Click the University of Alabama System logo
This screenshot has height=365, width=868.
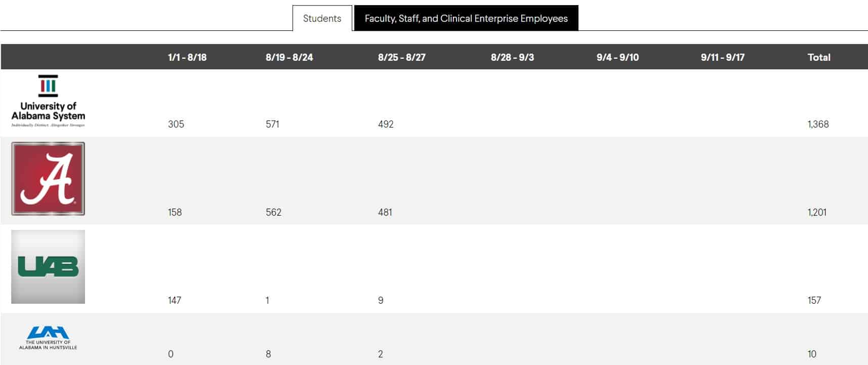click(48, 101)
